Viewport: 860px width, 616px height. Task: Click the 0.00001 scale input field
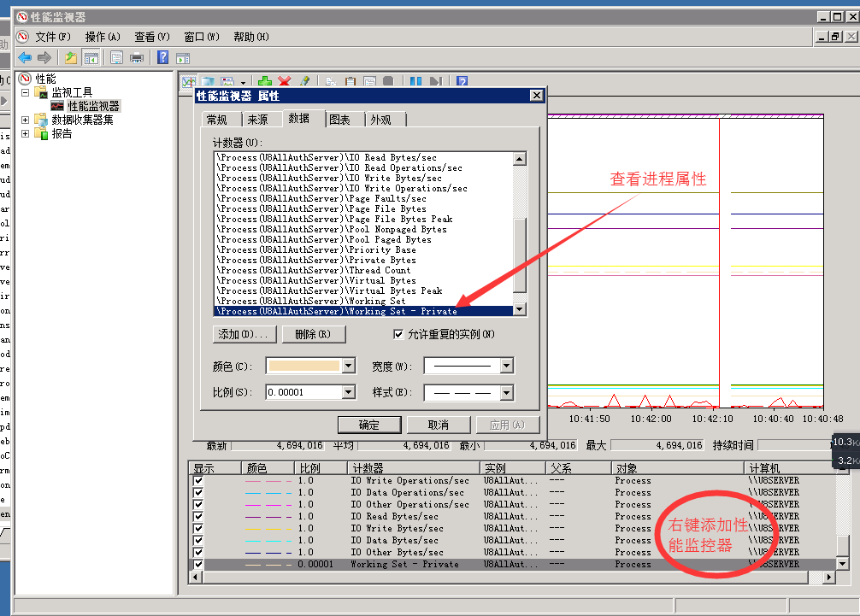coord(303,392)
